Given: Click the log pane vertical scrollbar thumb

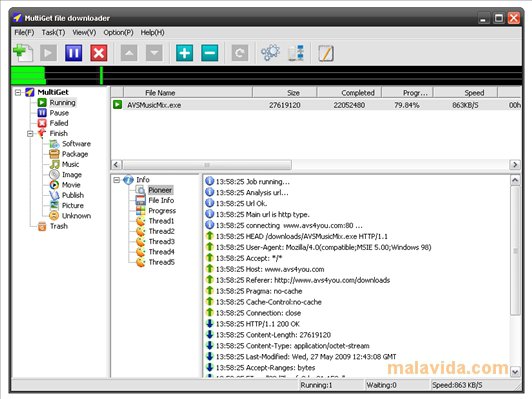Looking at the screenshot, I should [x=515, y=251].
